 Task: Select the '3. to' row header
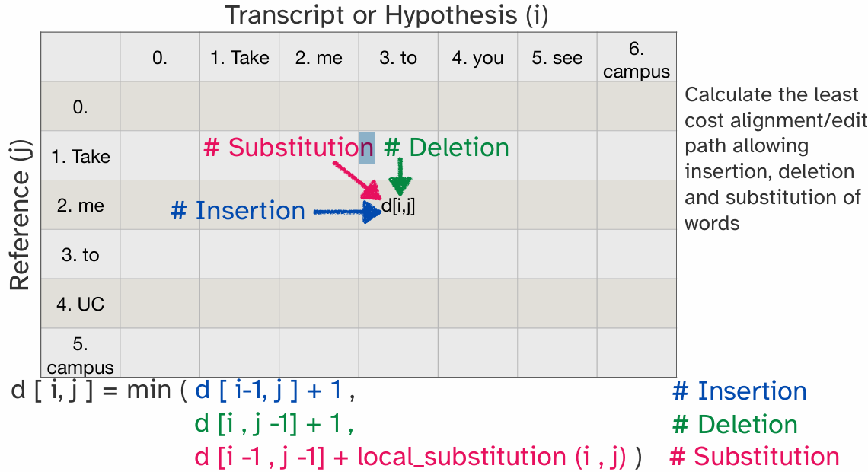[80, 254]
